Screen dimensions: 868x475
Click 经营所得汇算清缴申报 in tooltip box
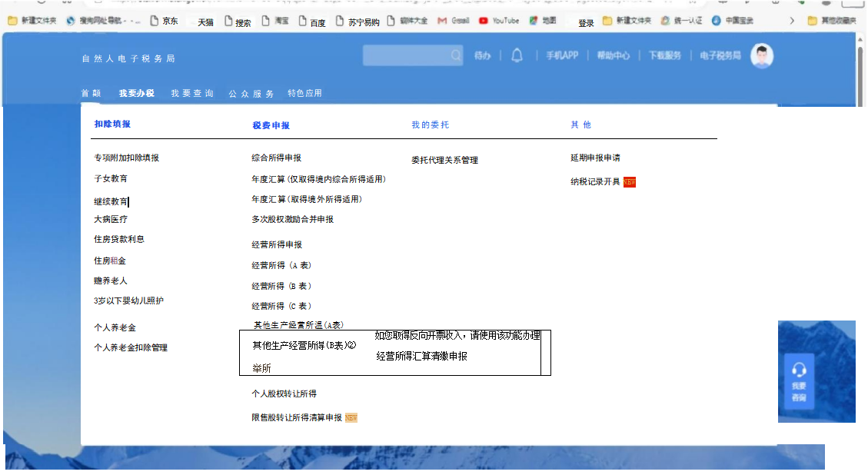[421, 357]
